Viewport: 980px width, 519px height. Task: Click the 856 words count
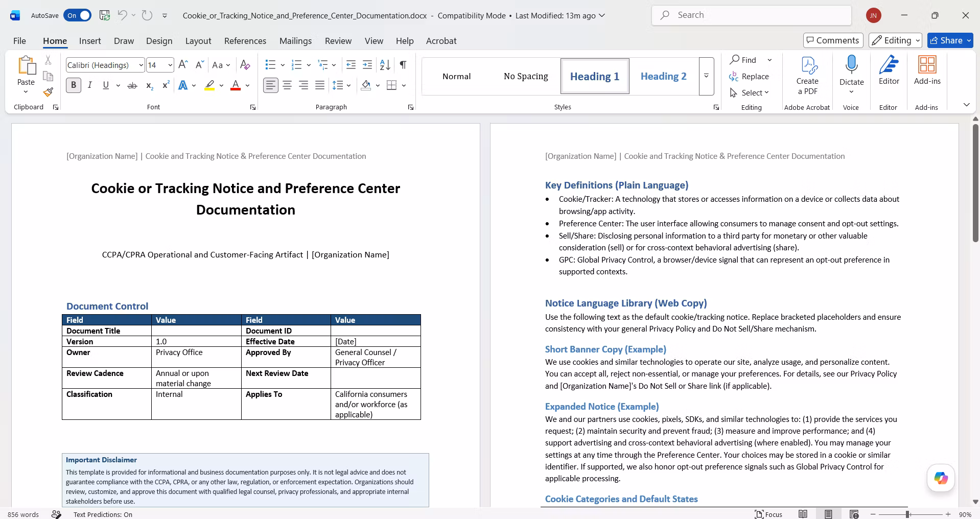tap(23, 514)
